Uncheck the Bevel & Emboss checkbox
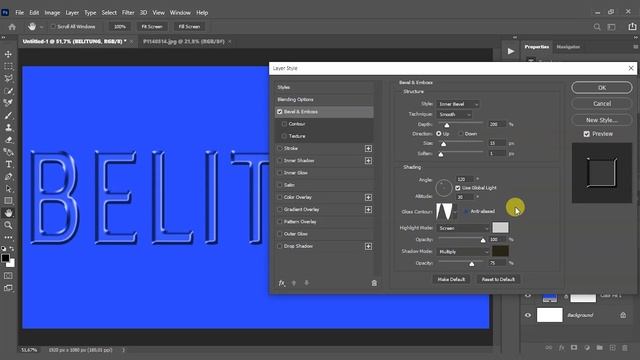640x360 pixels. click(x=280, y=111)
